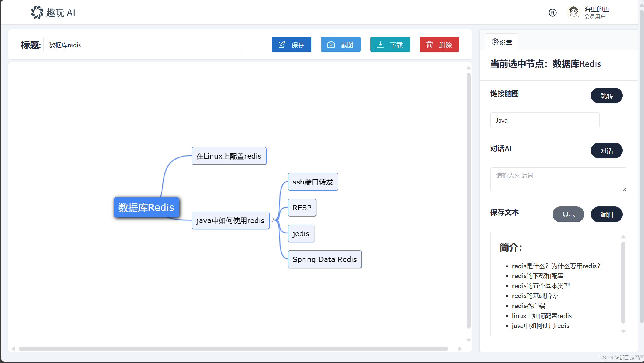Click the 请输入对话词 prompt text area
This screenshot has width=644, height=363.
(558, 179)
